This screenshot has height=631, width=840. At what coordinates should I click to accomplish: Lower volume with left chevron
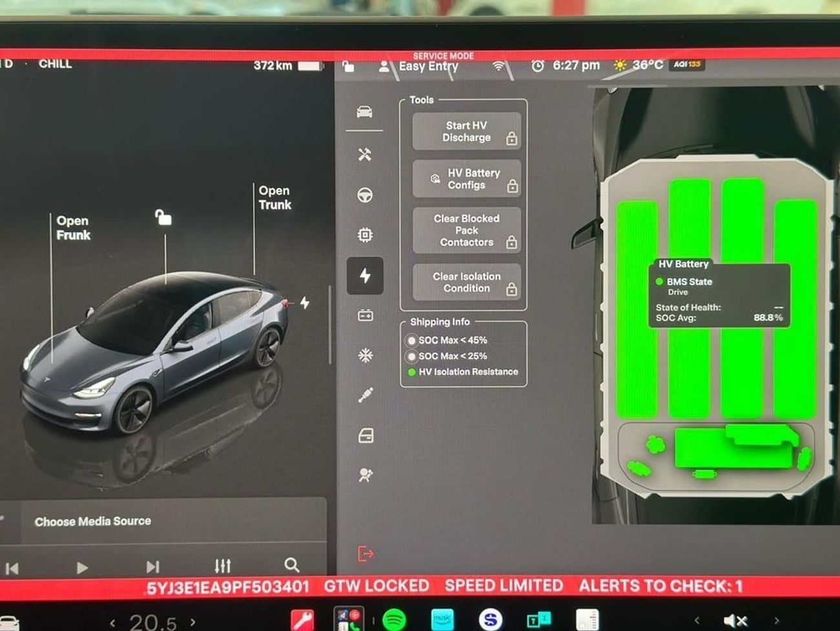point(697,621)
